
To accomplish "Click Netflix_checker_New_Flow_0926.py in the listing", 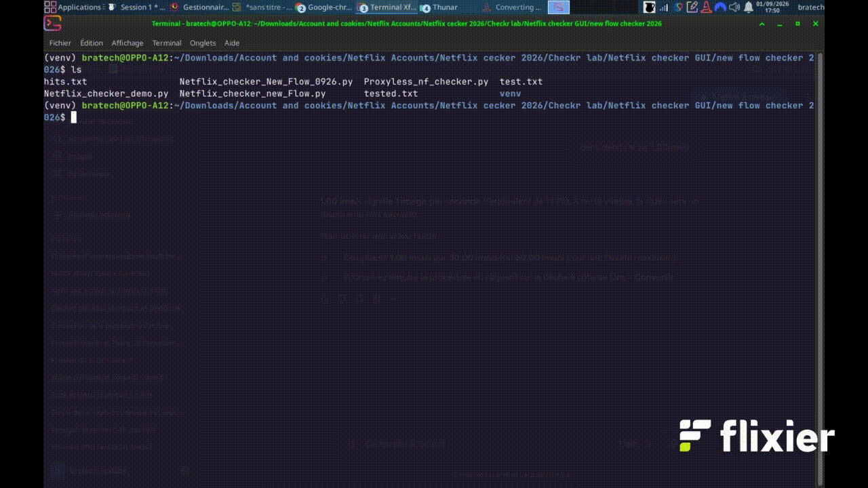I will tap(267, 82).
